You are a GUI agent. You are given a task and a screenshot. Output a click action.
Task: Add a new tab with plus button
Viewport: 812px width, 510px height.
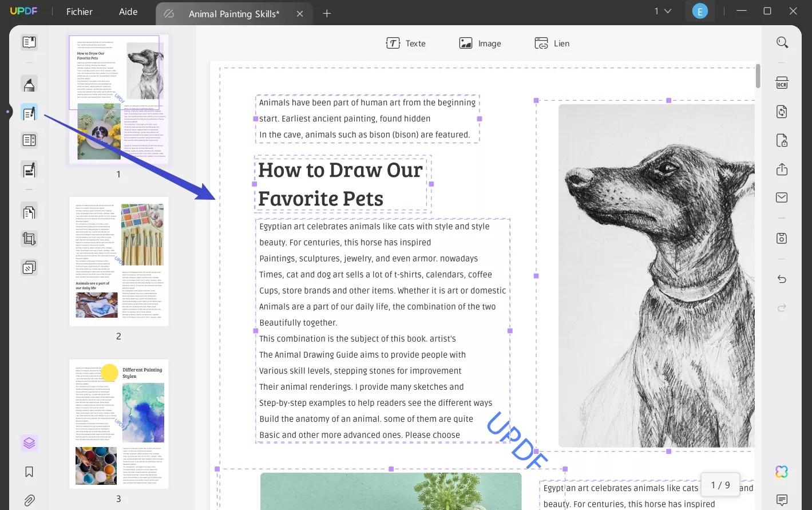327,13
